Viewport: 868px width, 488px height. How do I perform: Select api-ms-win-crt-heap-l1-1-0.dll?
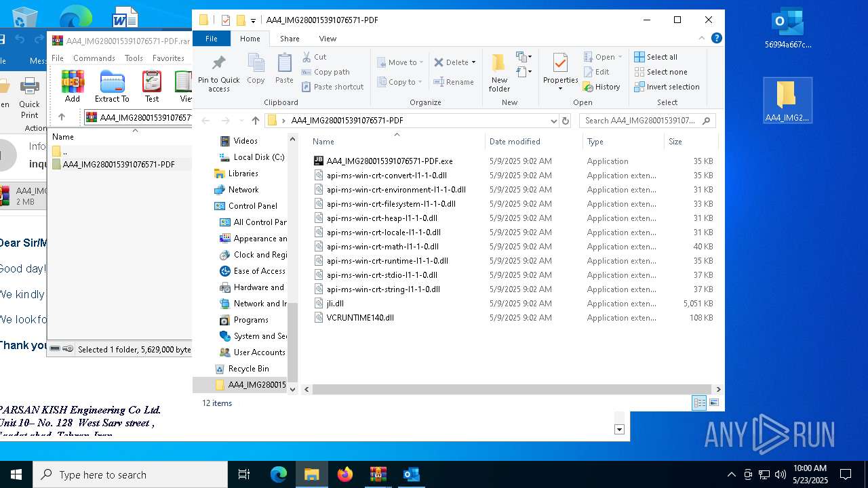pyautogui.click(x=382, y=218)
